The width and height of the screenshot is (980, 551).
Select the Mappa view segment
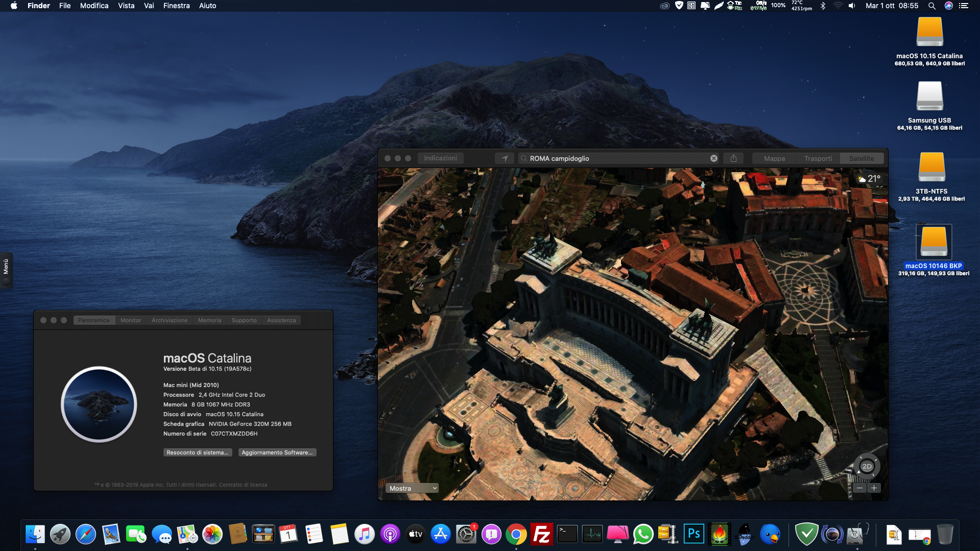coord(774,158)
